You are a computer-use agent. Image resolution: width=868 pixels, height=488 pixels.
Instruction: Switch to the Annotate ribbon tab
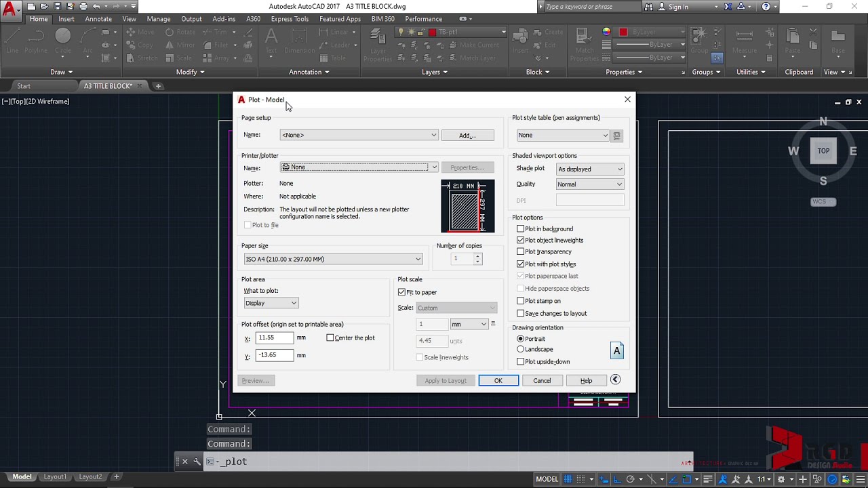pos(98,19)
